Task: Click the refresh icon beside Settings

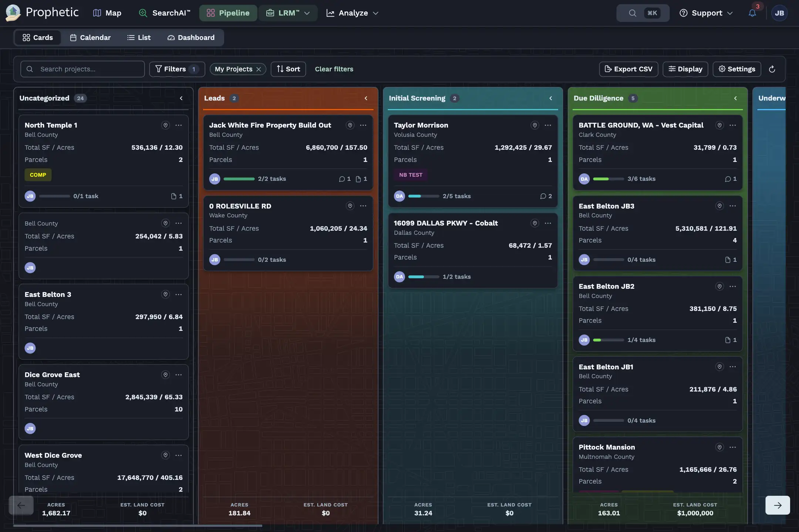Action: point(772,69)
